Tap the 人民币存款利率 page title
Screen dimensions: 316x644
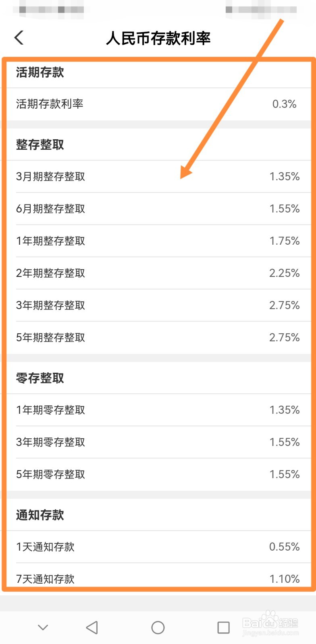158,38
